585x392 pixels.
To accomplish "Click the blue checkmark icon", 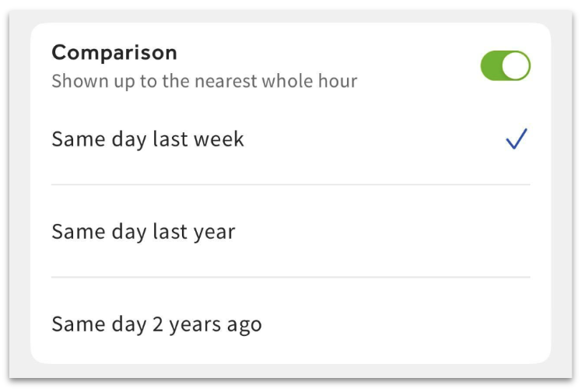I will [517, 139].
